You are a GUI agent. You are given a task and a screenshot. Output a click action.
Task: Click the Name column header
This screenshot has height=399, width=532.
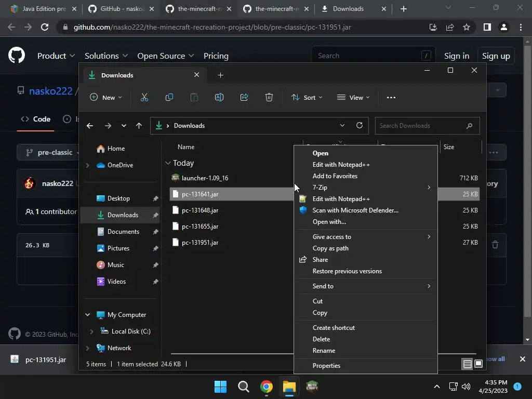tap(185, 147)
